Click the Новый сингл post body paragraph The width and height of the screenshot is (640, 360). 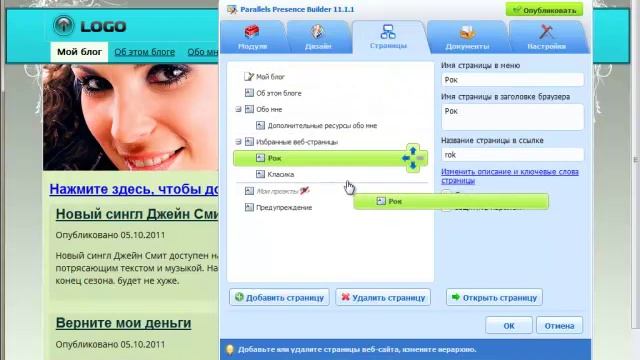click(x=137, y=268)
